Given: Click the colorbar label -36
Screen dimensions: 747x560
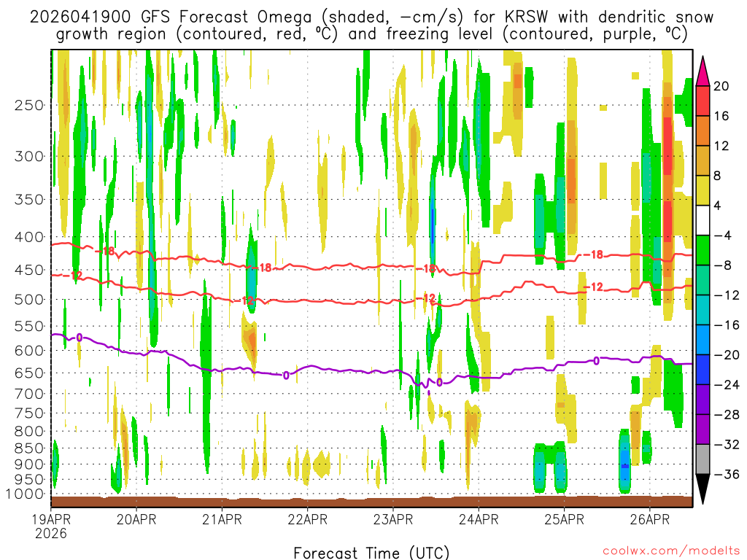Looking at the screenshot, I should (x=726, y=474).
